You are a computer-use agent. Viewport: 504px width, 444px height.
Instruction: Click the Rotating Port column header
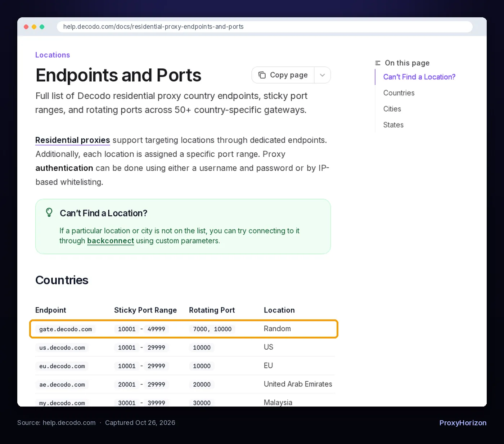(x=212, y=310)
